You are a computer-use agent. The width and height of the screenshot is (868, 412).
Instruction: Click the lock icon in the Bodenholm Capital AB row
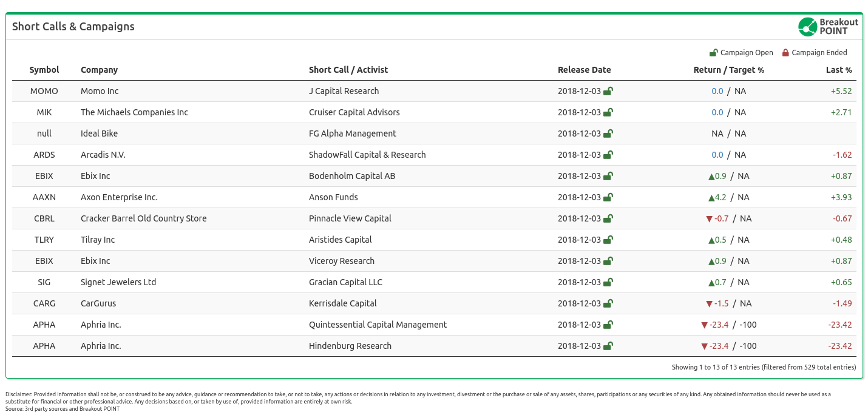[608, 176]
